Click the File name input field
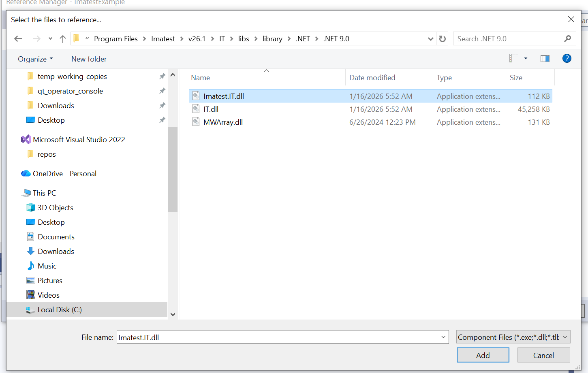The width and height of the screenshot is (588, 373). click(x=282, y=337)
